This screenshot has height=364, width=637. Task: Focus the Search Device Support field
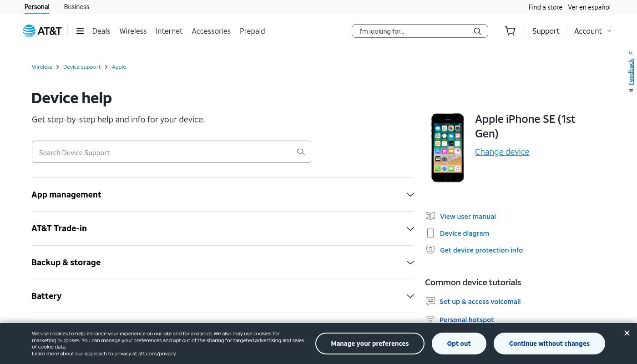click(164, 152)
